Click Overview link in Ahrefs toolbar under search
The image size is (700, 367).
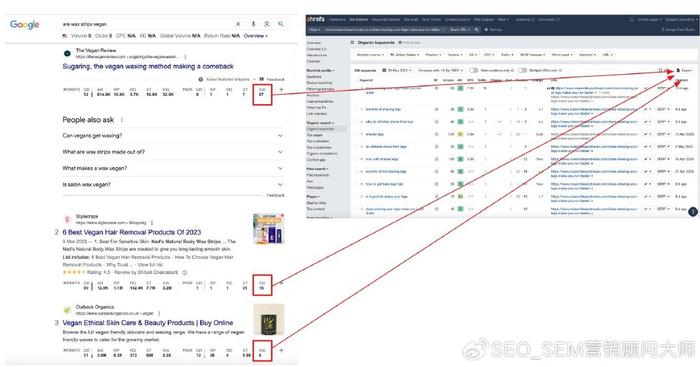pyautogui.click(x=255, y=36)
